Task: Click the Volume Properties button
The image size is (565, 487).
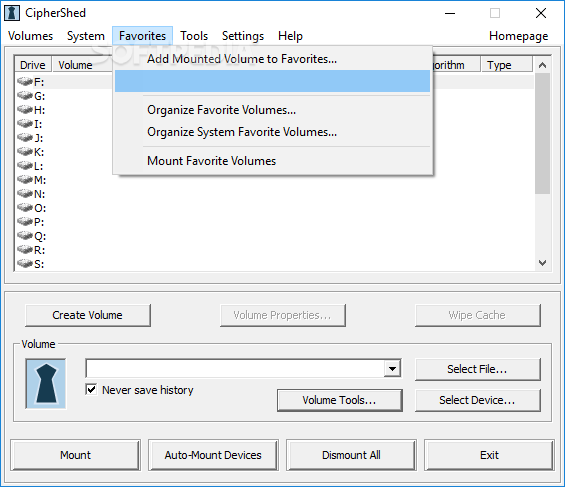Action: 282,315
